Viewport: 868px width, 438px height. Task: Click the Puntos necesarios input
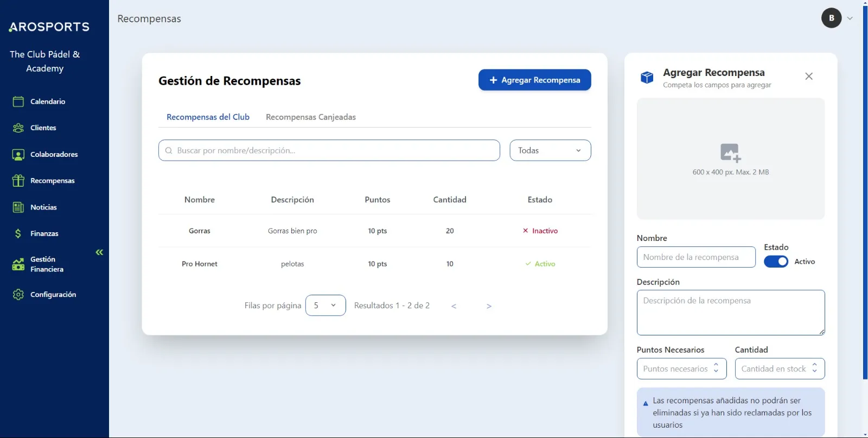(681, 369)
